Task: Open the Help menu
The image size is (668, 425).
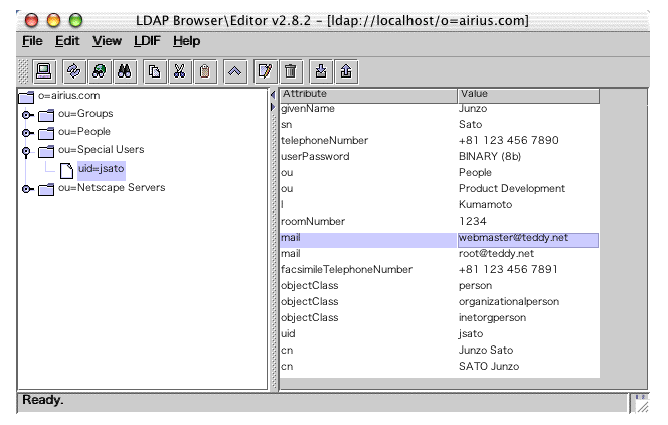Action: 187,41
